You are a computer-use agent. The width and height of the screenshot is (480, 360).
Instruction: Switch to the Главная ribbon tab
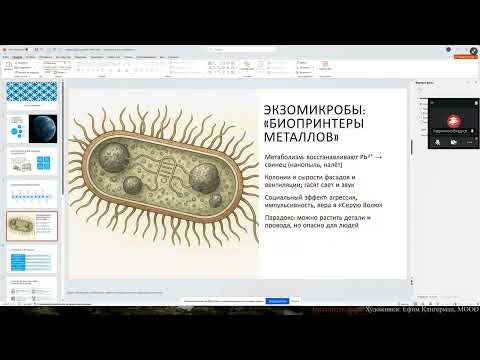(17, 57)
